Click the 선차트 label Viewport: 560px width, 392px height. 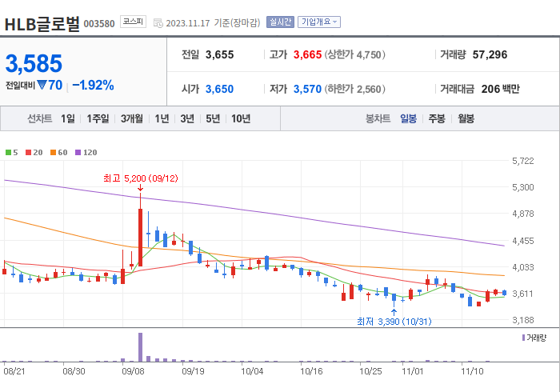(x=40, y=118)
